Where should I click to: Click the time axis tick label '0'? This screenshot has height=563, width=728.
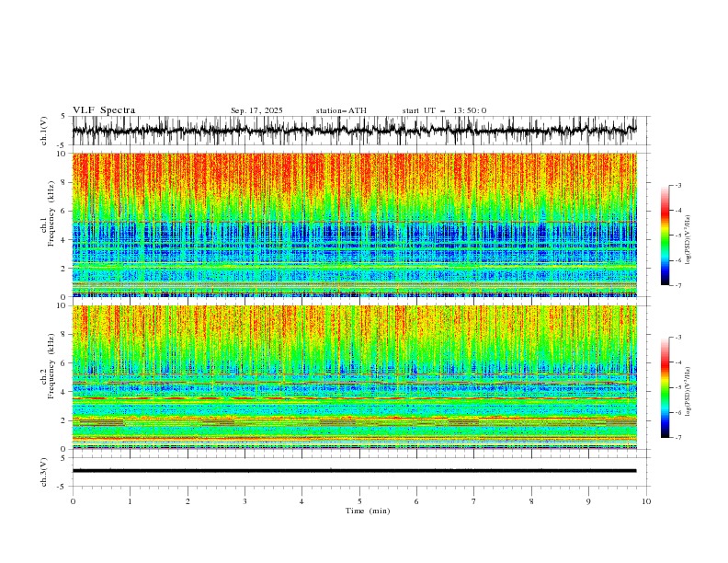tap(73, 501)
